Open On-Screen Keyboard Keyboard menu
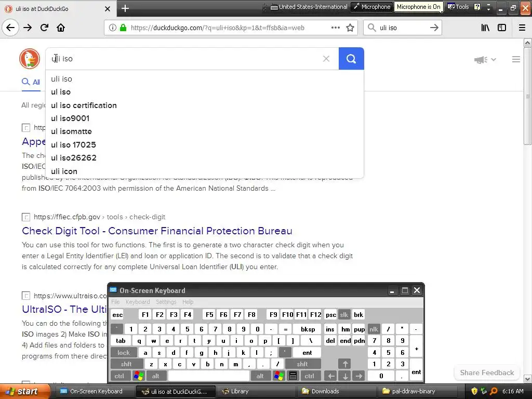532x399 pixels. tap(137, 302)
